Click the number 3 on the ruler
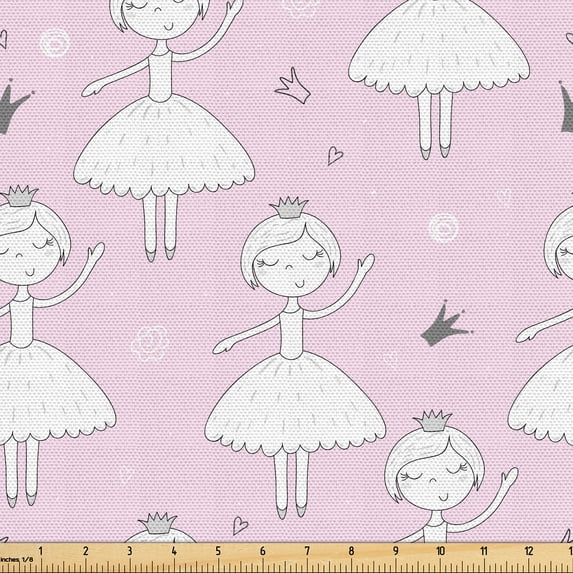The image size is (573, 573). [x=130, y=551]
